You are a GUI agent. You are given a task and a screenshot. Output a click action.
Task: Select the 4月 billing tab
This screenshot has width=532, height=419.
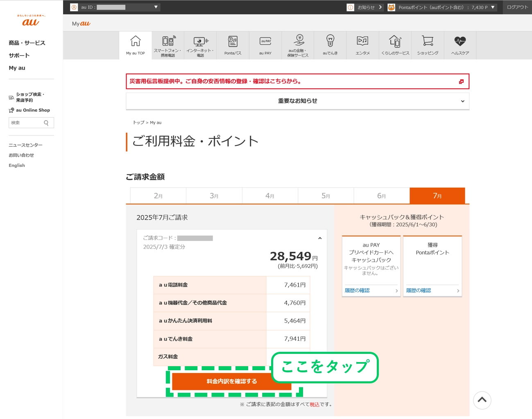pos(270,196)
